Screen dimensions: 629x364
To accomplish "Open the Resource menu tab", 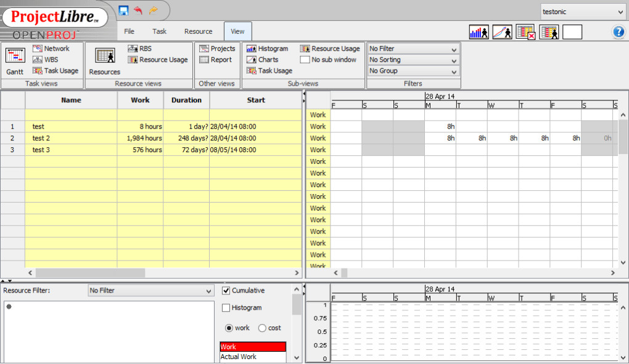I will click(x=198, y=31).
